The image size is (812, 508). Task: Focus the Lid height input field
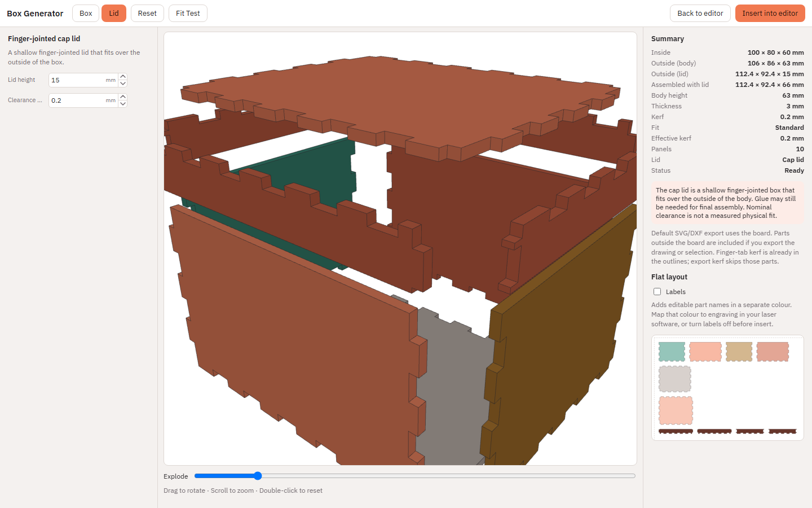tap(83, 80)
